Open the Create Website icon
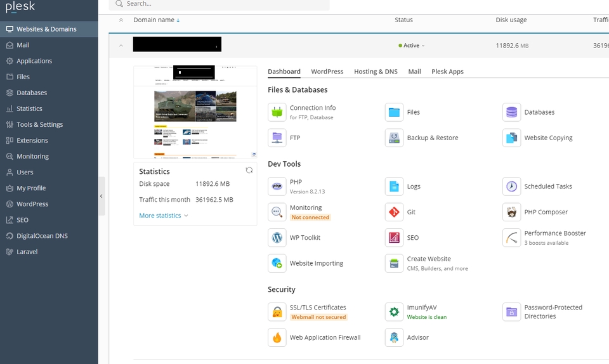 tap(394, 263)
